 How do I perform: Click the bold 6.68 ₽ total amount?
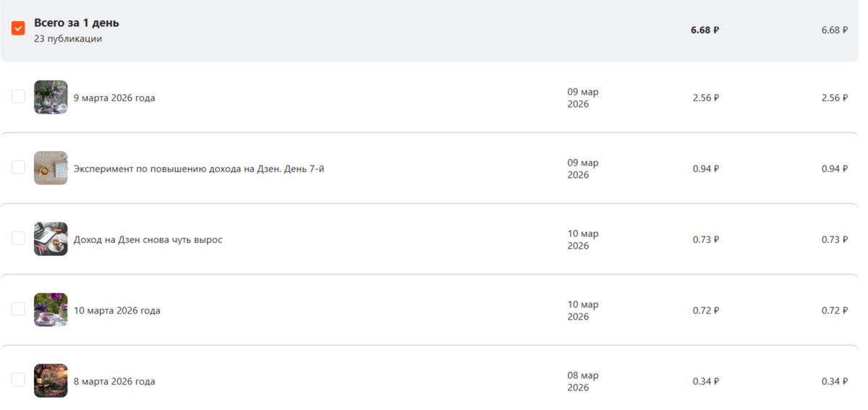pos(705,30)
